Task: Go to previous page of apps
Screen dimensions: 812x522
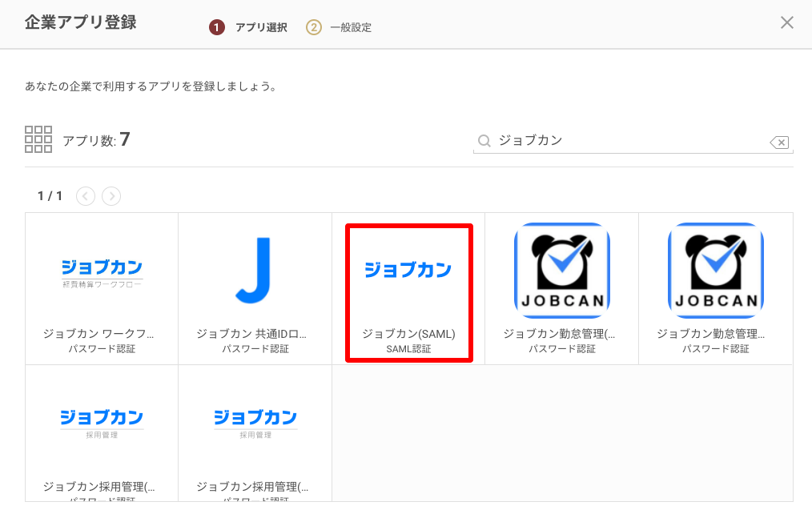Action: click(x=86, y=196)
